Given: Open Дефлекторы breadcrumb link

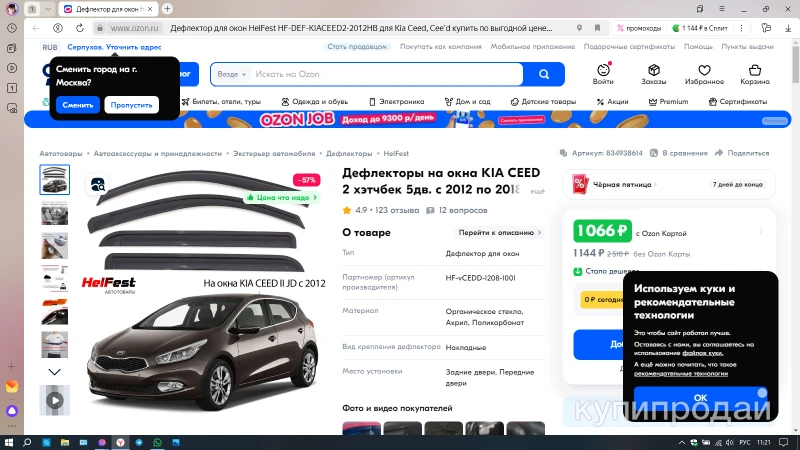Looking at the screenshot, I should [x=349, y=153].
